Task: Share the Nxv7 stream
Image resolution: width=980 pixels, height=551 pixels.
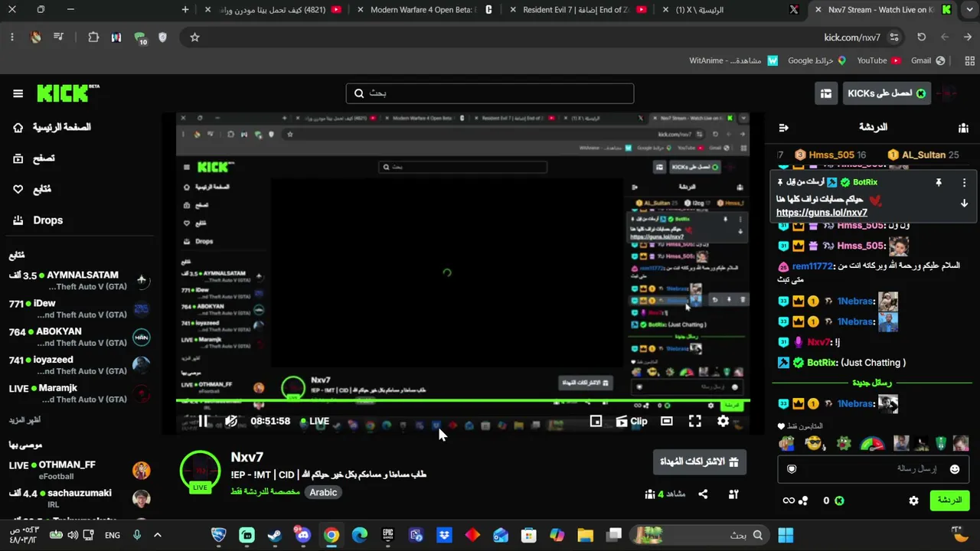Action: click(703, 494)
